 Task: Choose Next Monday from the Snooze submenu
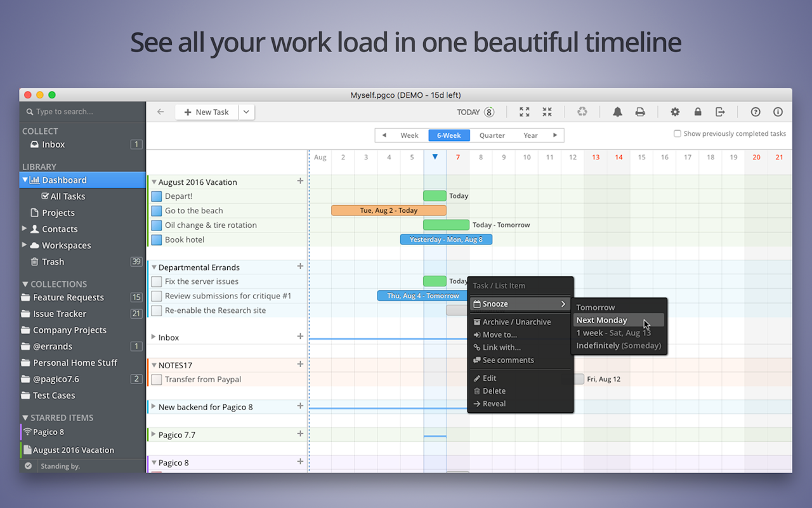tap(601, 320)
